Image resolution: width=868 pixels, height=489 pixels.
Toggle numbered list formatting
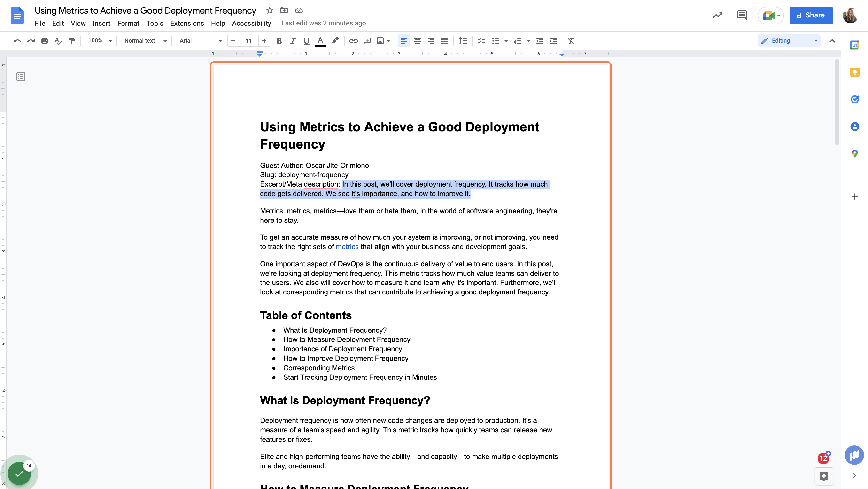coord(518,41)
